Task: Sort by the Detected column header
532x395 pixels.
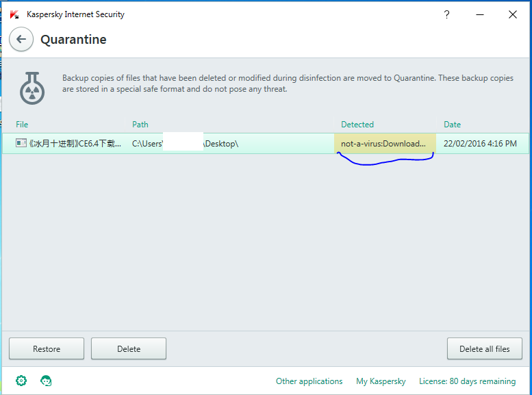Action: 357,125
